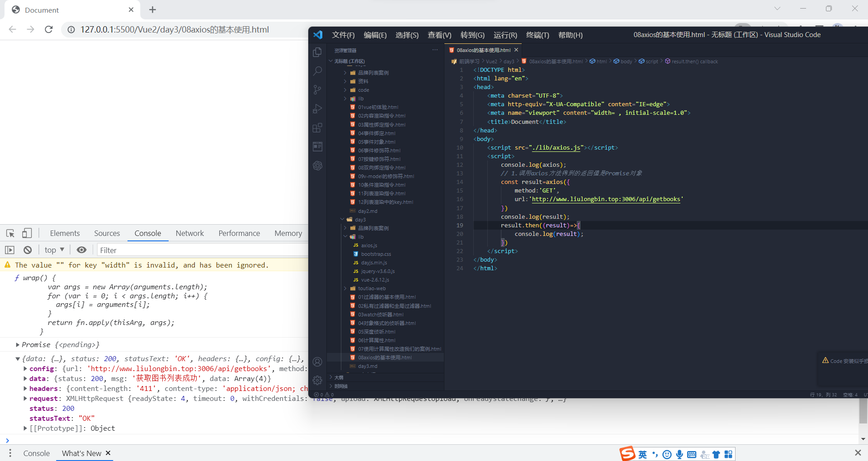Screen dimensions: 868x461
Task: Click the getbooks URL link in editor
Action: pyautogui.click(x=606, y=199)
